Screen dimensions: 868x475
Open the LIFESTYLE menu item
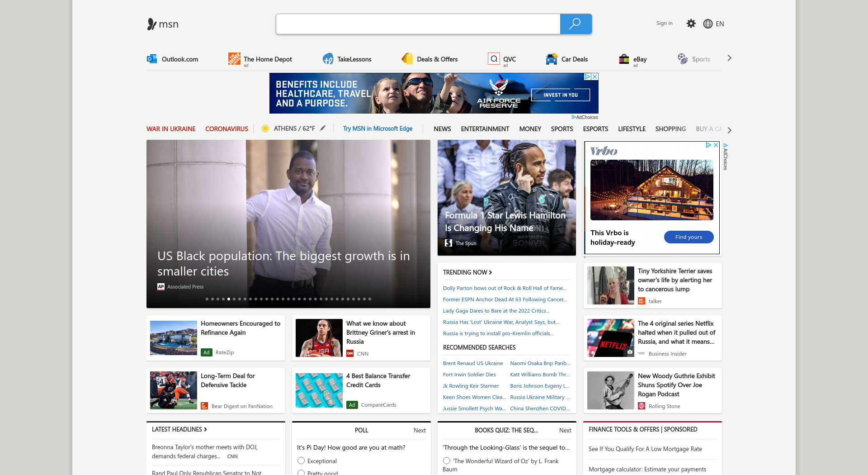coord(632,129)
